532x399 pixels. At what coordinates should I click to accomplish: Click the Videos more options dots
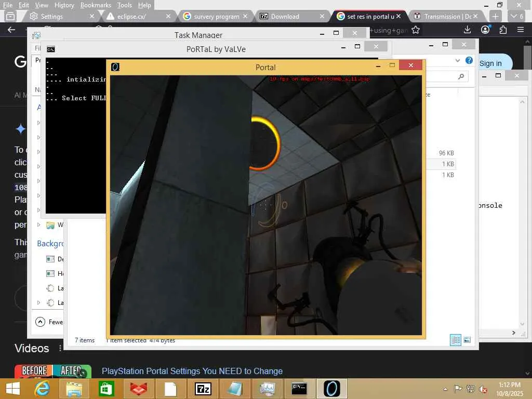tap(60, 348)
